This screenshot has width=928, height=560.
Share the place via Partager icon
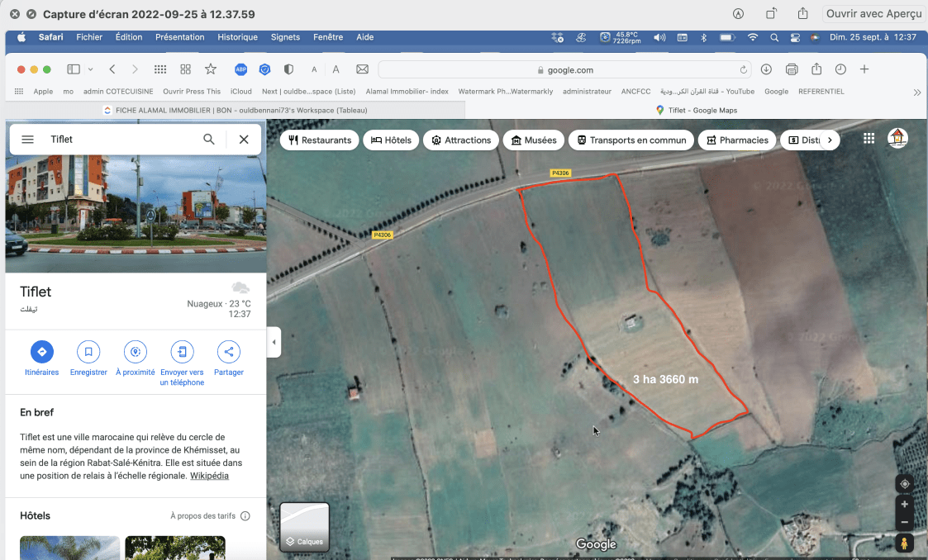click(229, 352)
